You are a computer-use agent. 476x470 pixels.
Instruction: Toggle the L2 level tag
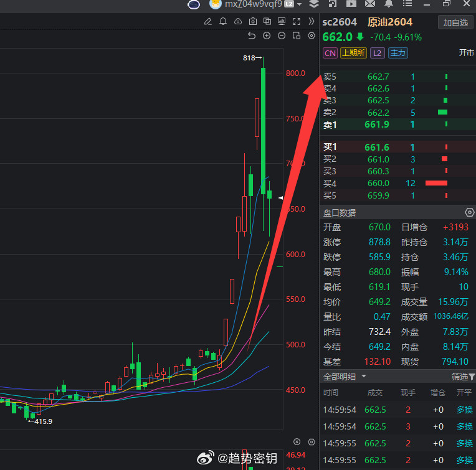click(377, 53)
